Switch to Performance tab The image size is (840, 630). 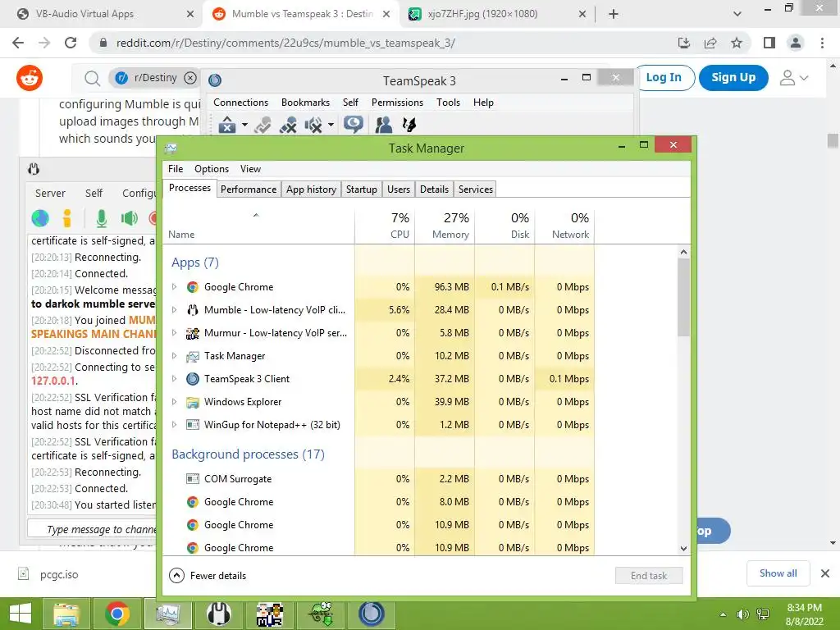point(249,189)
